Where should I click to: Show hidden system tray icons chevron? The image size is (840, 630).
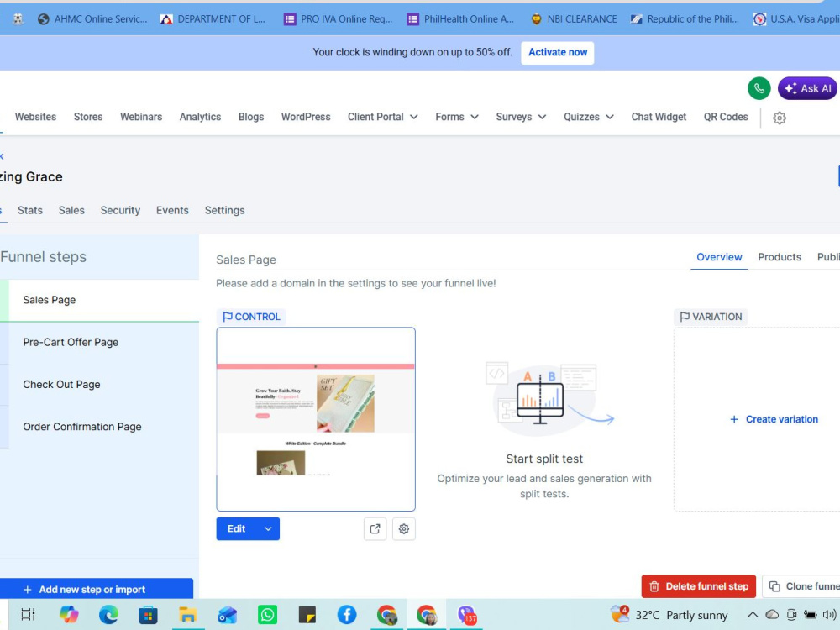click(x=752, y=615)
